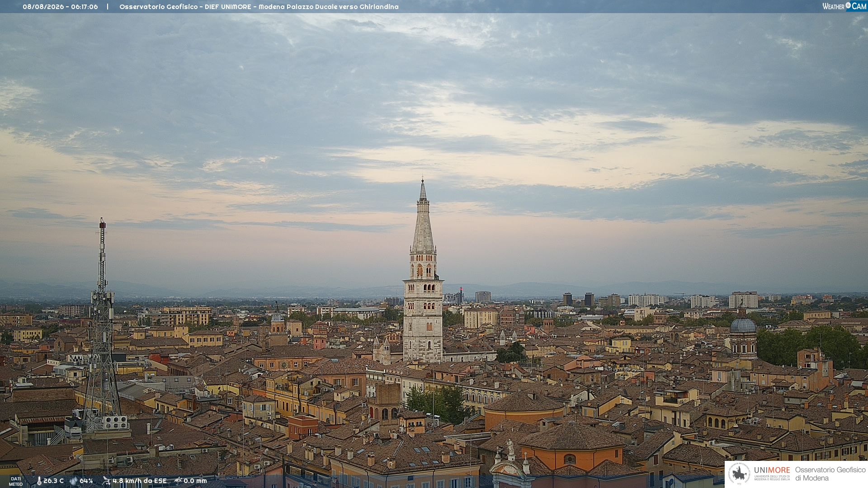868x488 pixels.
Task: Click the 26.3 C temperature reading
Action: pos(53,481)
